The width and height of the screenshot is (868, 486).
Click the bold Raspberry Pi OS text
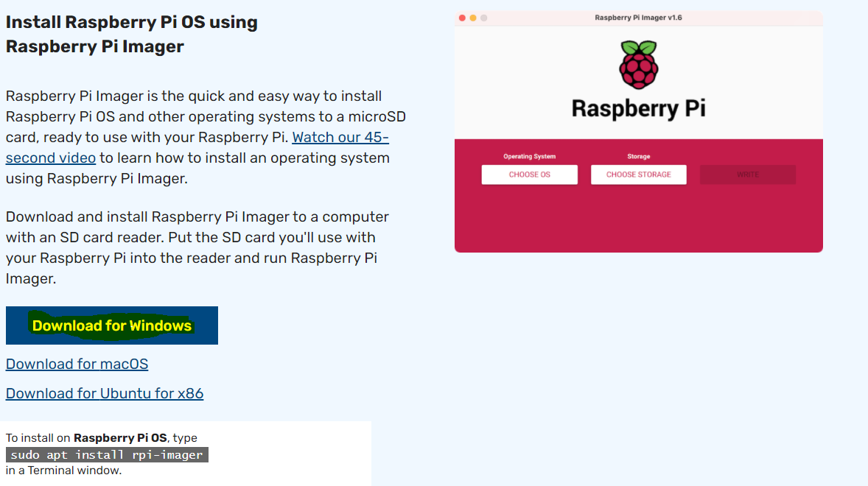click(120, 438)
